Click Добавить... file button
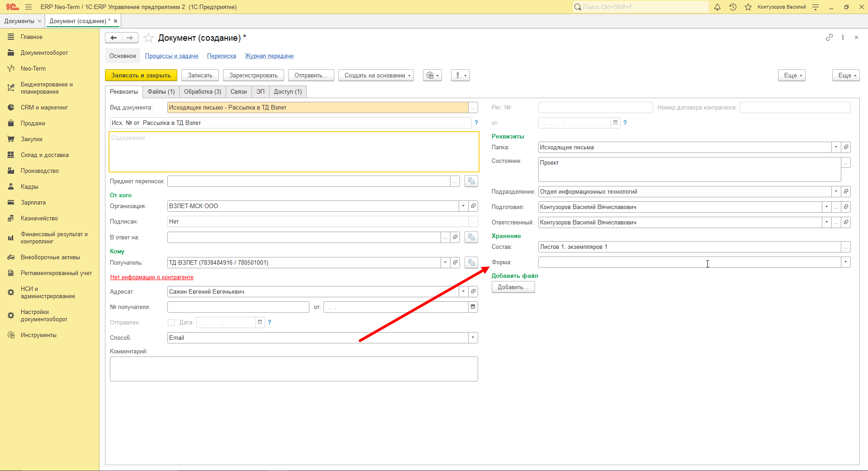The height and width of the screenshot is (471, 868). click(x=513, y=287)
